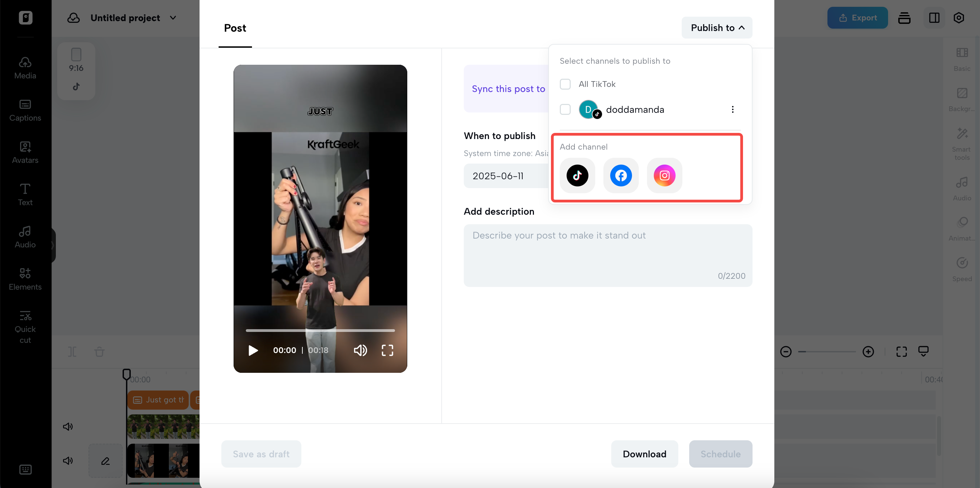Open Smart tools in the right sidebar

tap(962, 143)
